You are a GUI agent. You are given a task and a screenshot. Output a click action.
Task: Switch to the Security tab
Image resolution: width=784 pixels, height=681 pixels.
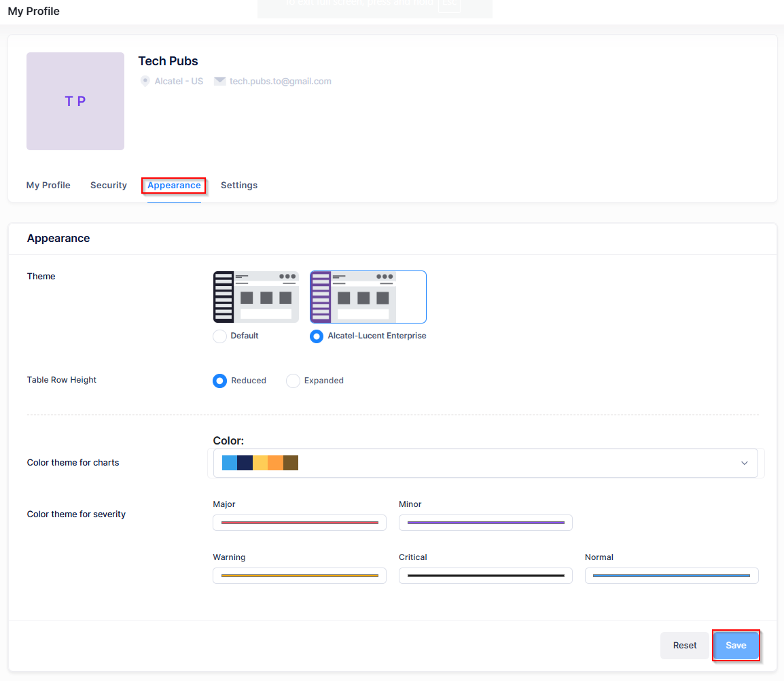[x=109, y=186]
